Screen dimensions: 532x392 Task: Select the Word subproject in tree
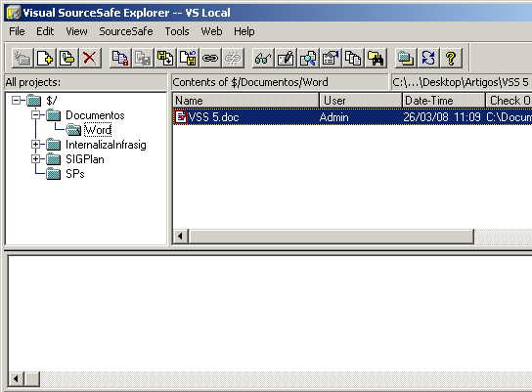98,130
